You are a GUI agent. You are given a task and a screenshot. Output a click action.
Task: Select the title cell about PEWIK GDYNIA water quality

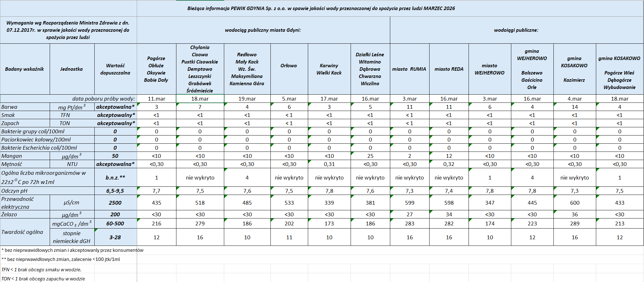(321, 8)
